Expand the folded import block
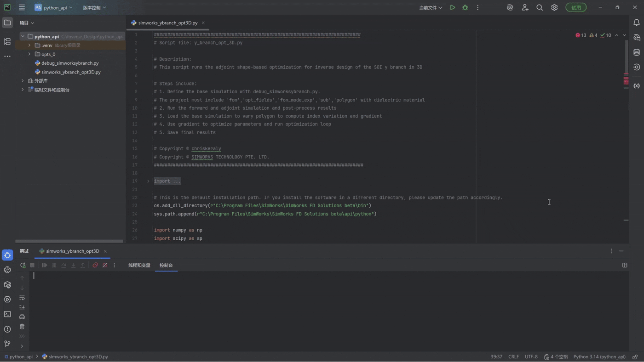This screenshot has height=362, width=644. click(148, 181)
